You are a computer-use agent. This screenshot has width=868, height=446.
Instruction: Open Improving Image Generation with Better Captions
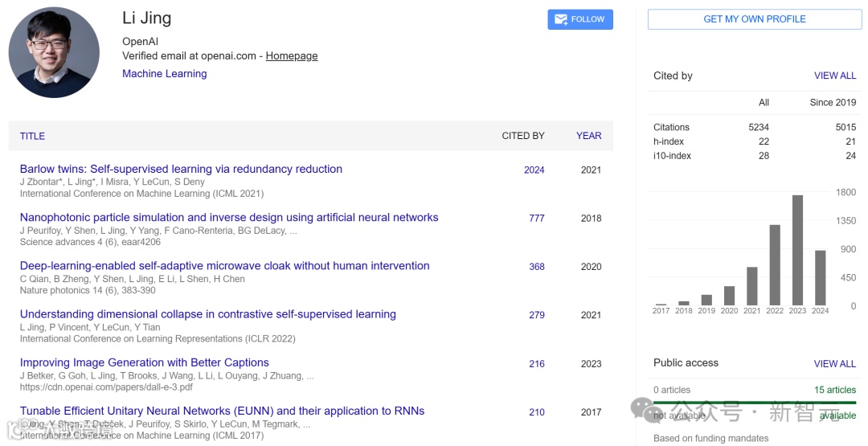pos(144,363)
